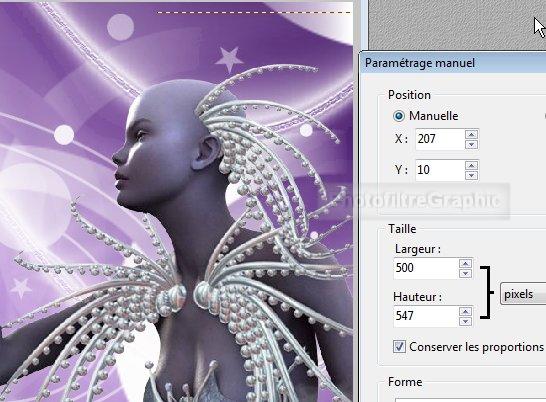Lower Hauteur with its down arrow

tap(466, 322)
